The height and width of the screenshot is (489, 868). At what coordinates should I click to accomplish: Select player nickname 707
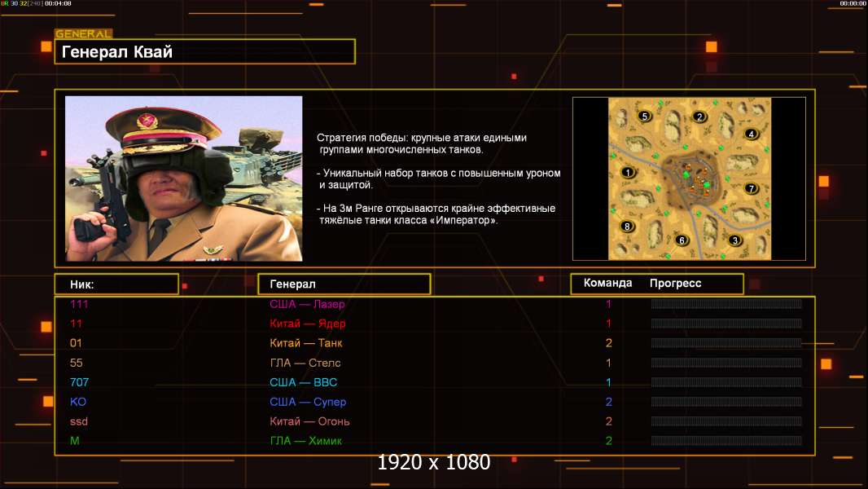(79, 382)
